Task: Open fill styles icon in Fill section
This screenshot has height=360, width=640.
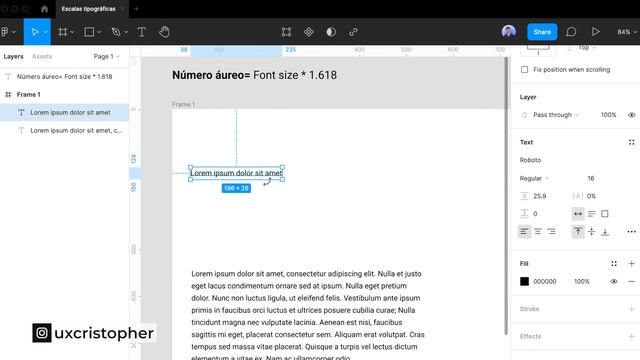Action: (614, 264)
